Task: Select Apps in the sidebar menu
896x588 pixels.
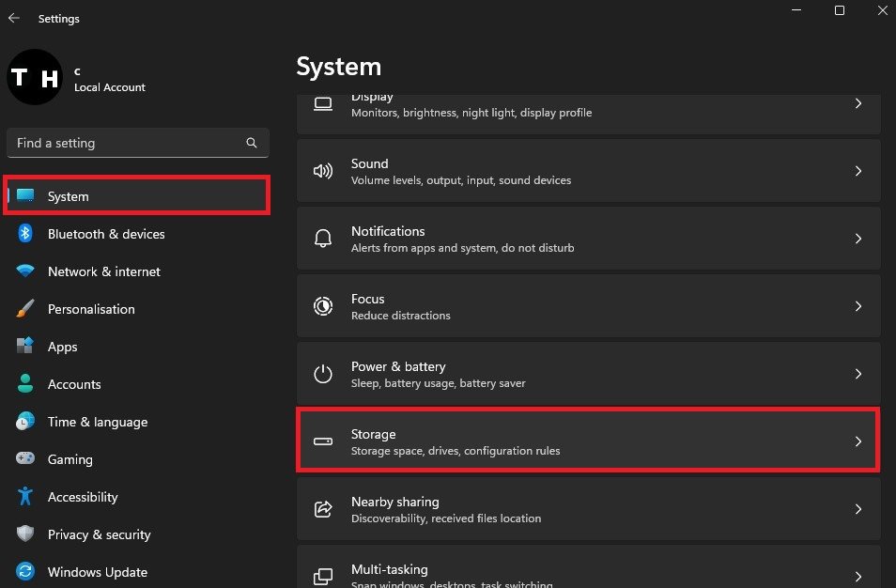Action: coord(63,347)
